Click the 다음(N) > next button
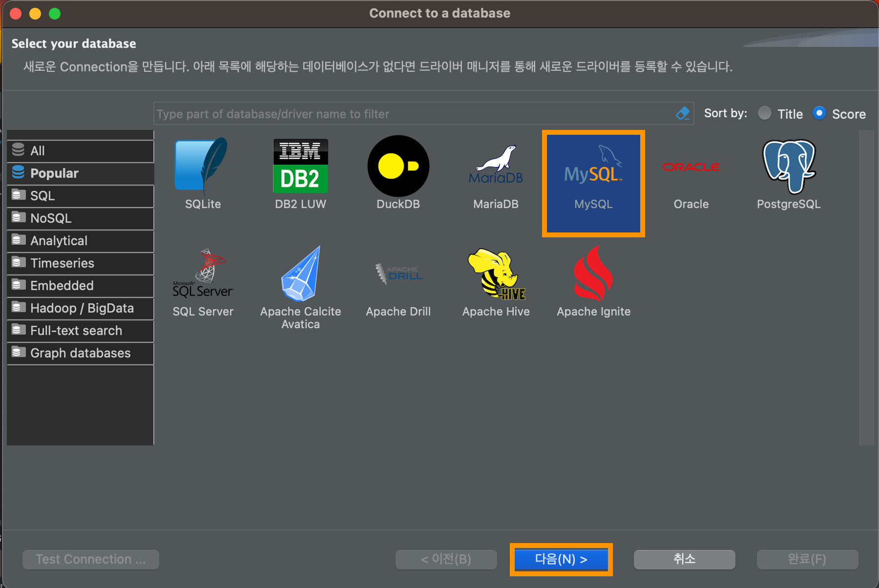The width and height of the screenshot is (879, 588). pos(561,559)
